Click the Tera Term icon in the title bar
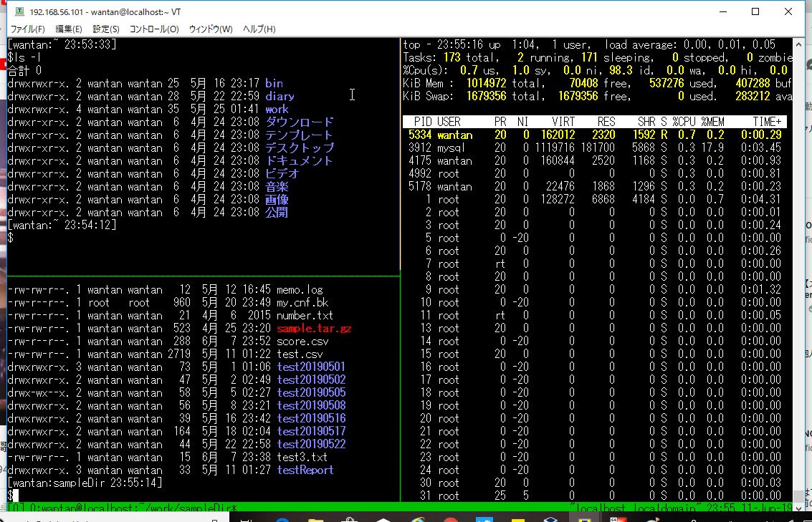 pyautogui.click(x=19, y=11)
